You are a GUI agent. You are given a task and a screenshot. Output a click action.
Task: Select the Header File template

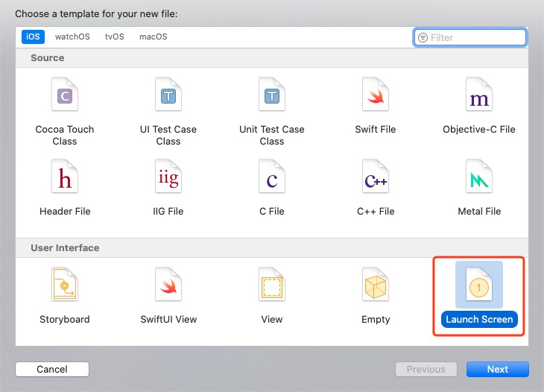click(65, 179)
